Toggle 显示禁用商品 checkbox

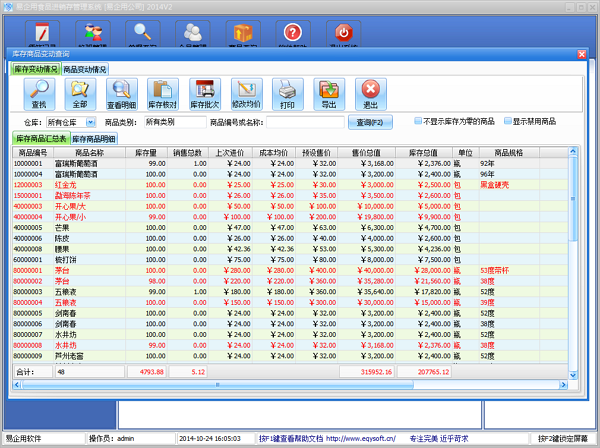click(x=508, y=121)
